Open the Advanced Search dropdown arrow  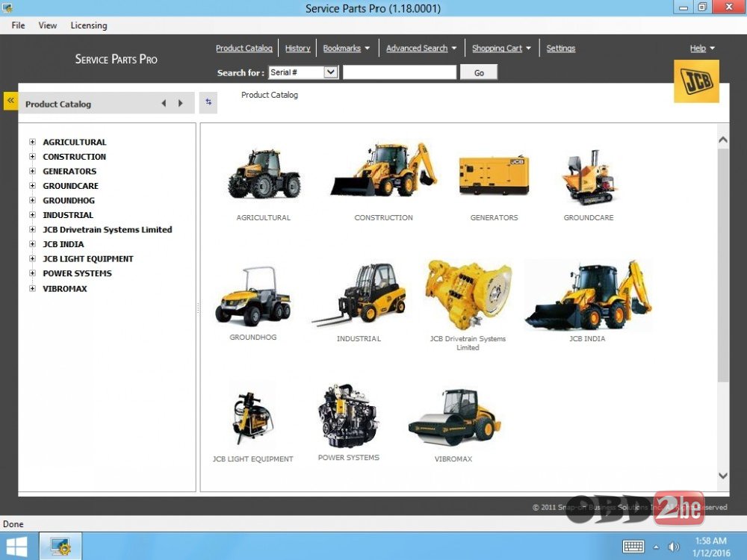click(454, 48)
